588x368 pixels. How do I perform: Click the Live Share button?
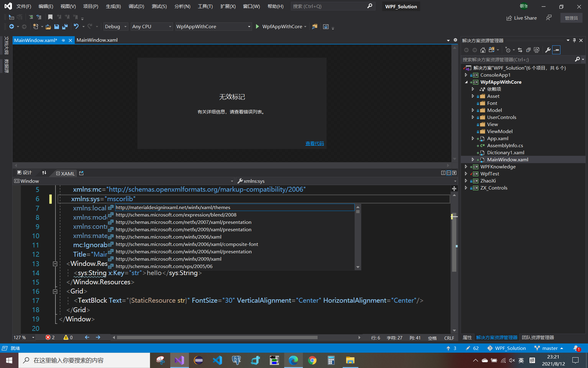click(522, 18)
